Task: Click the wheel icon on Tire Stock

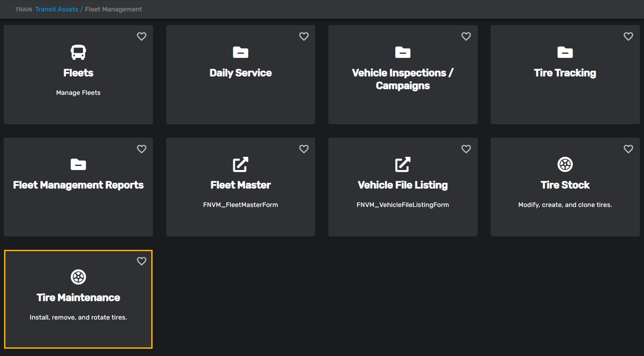Action: click(x=565, y=165)
